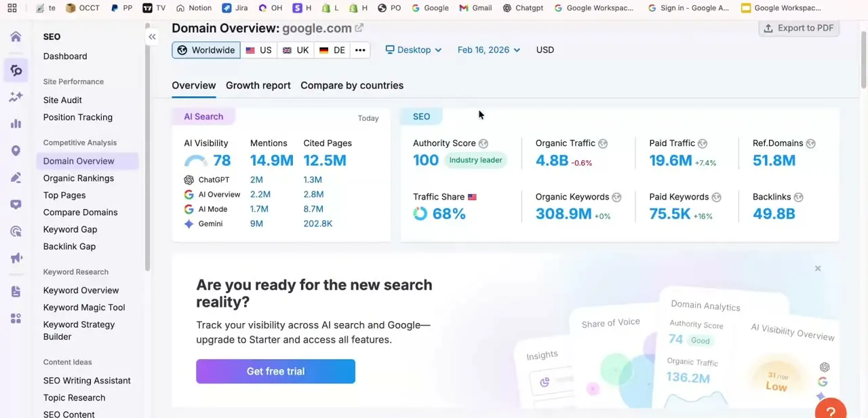The height and width of the screenshot is (418, 868).
Task: Open the Advertising megaphone icon
Action: [16, 258]
